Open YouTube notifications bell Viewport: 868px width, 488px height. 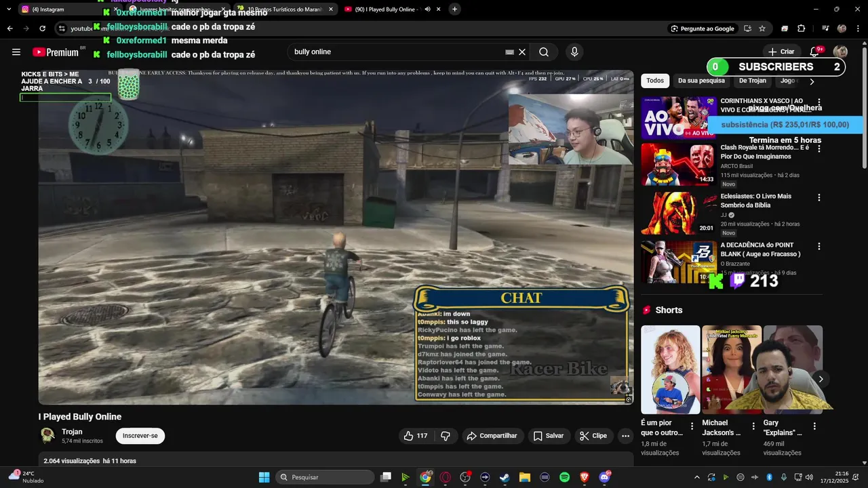[x=814, y=52]
